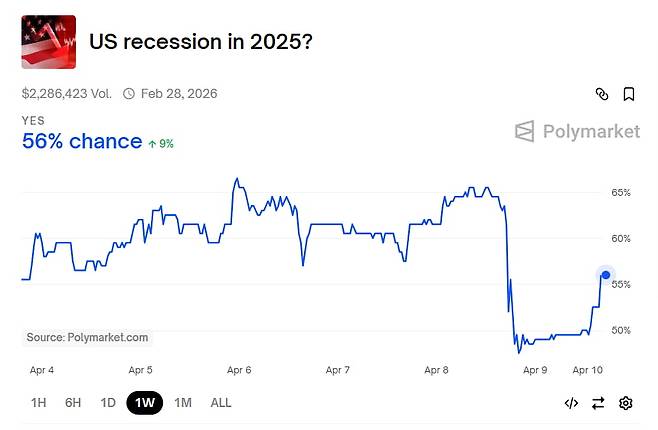Display ALL time chart history
The height and width of the screenshot is (430, 658).
[x=221, y=403]
